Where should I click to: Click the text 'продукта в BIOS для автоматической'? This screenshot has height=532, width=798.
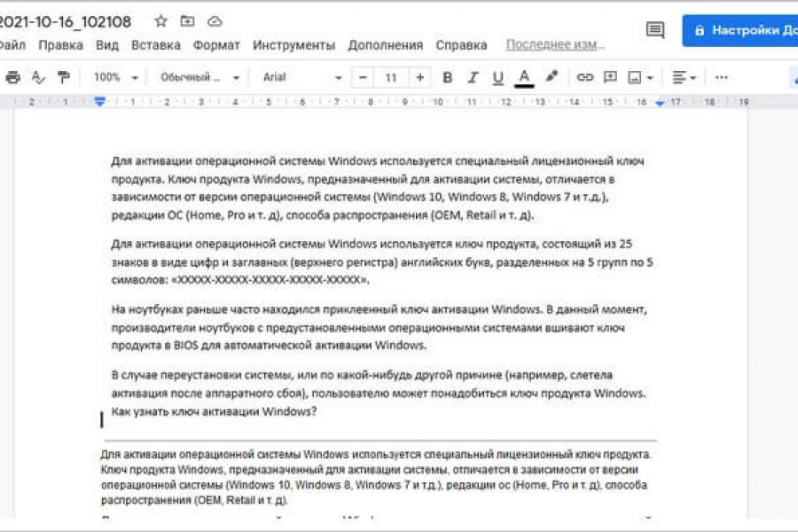[x=211, y=345]
